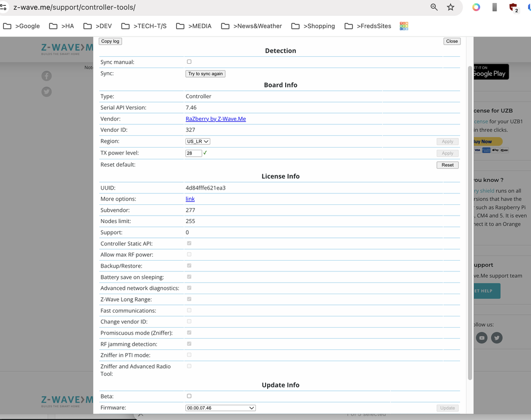Open the >FredsSites bookmark folder
The width and height of the screenshot is (531, 420).
point(368,26)
